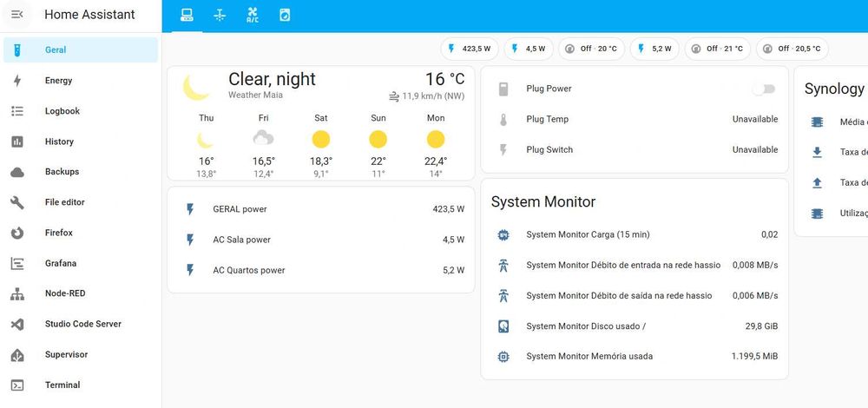Click the Off · 21 °C climate badge

[x=718, y=49]
